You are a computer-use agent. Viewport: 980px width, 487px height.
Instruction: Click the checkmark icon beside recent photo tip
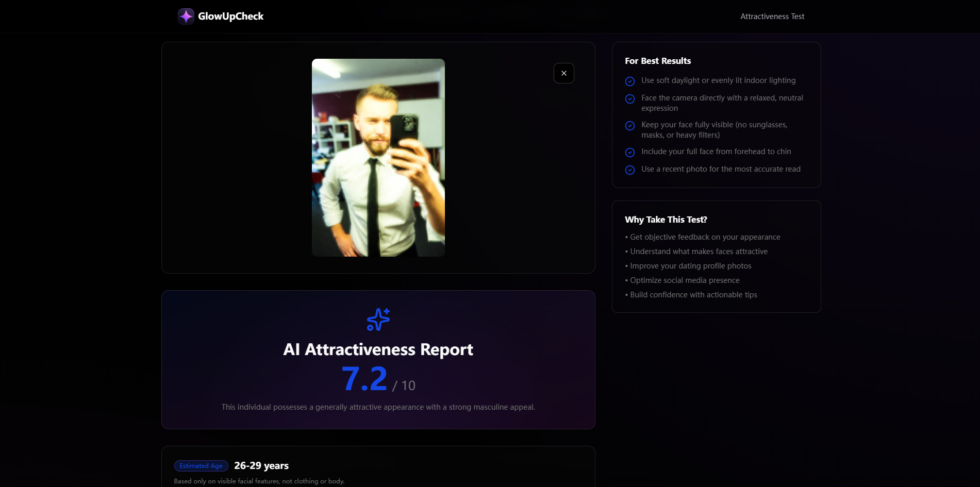pyautogui.click(x=630, y=170)
